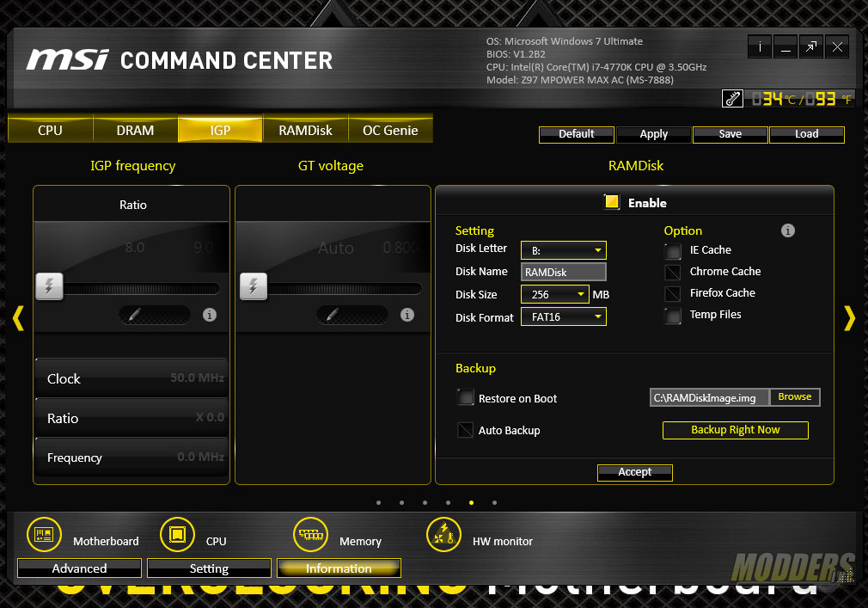Image resolution: width=868 pixels, height=608 pixels.
Task: Restore the window with detach icon
Action: [811, 47]
